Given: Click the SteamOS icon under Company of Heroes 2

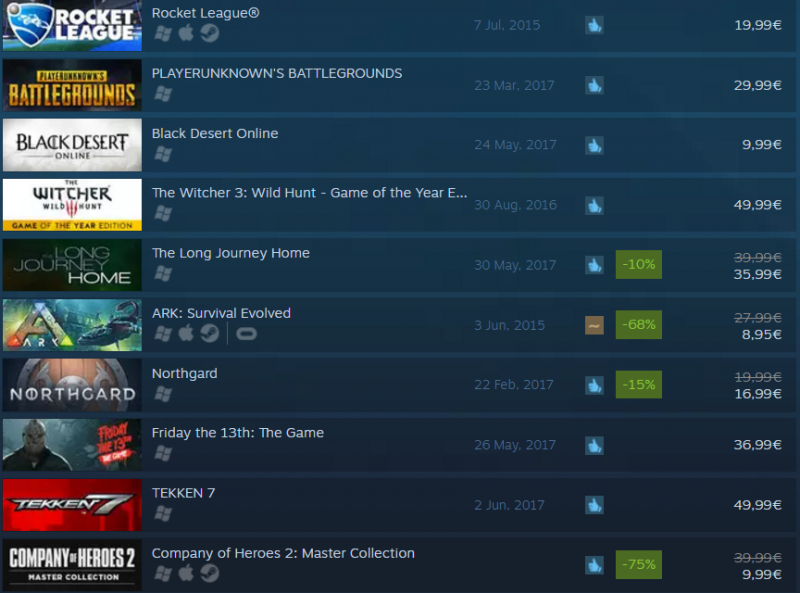Looking at the screenshot, I should [x=209, y=573].
